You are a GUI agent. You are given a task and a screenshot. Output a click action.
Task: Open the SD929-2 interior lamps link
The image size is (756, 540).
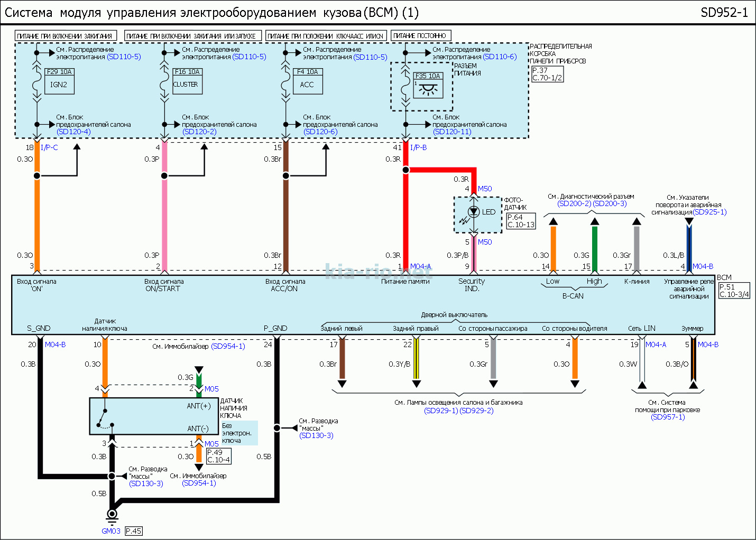tap(476, 411)
